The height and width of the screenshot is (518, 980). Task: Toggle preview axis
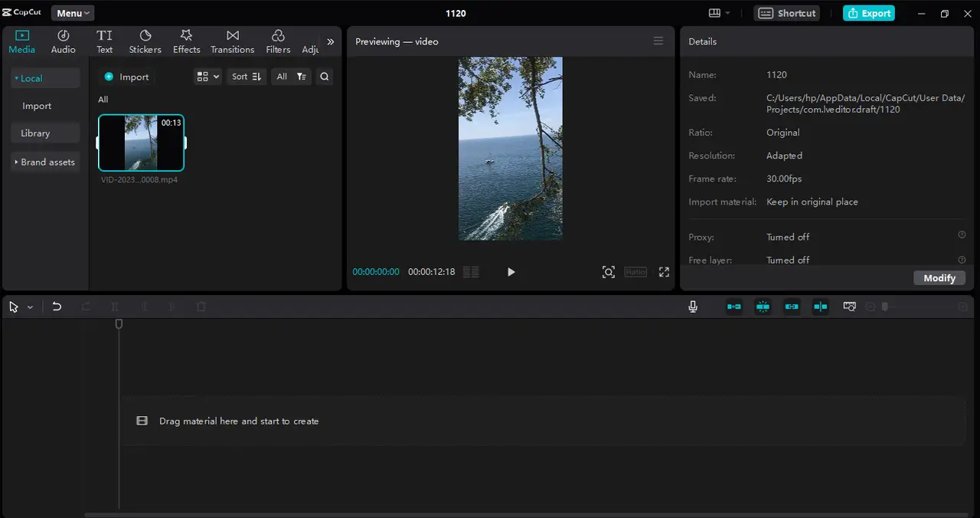[x=821, y=307]
